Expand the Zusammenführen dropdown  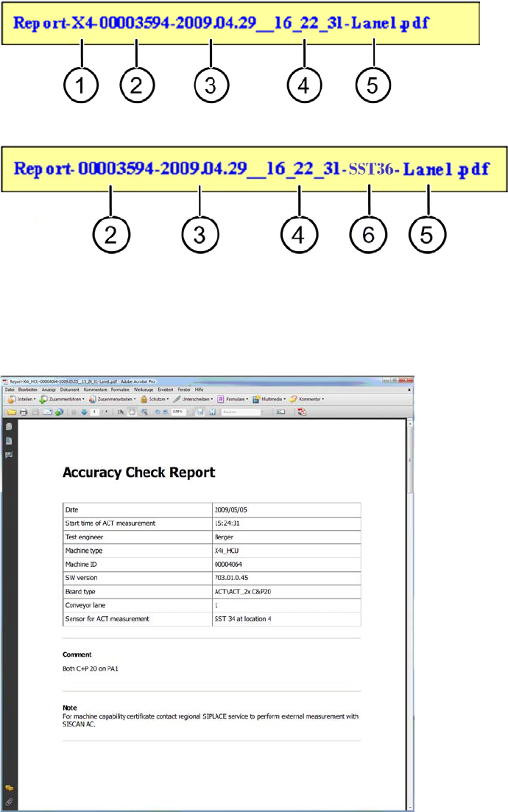tap(83, 399)
